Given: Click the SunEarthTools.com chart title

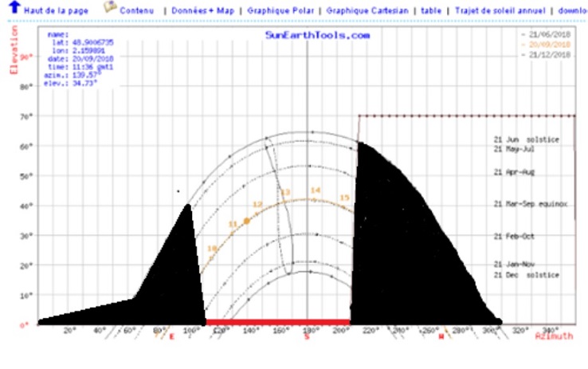Looking at the screenshot, I should pos(317,35).
